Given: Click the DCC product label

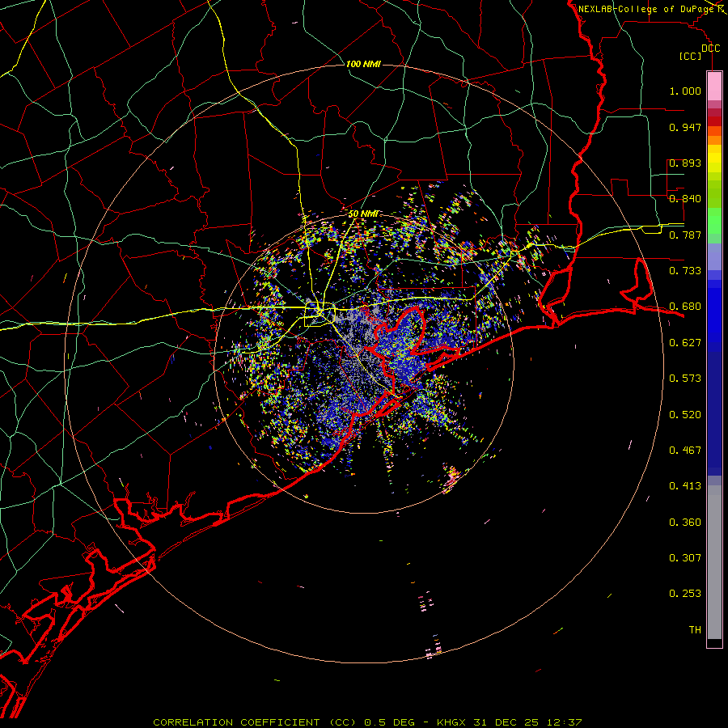Looking at the screenshot, I should [710, 49].
